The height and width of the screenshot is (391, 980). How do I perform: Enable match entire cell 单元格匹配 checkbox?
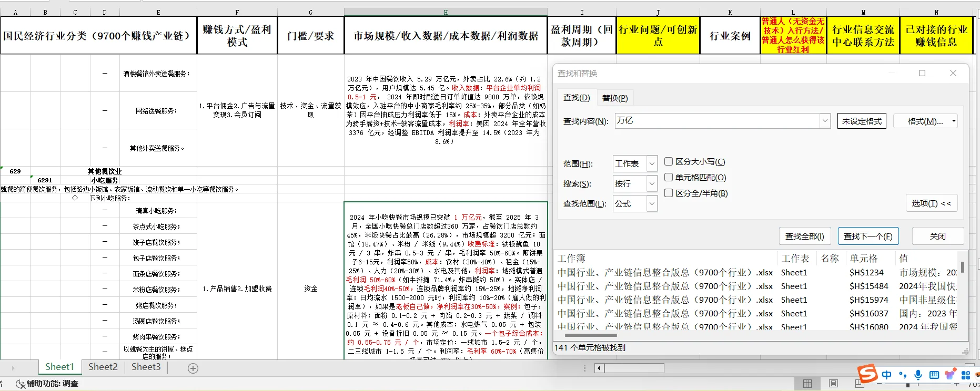669,177
